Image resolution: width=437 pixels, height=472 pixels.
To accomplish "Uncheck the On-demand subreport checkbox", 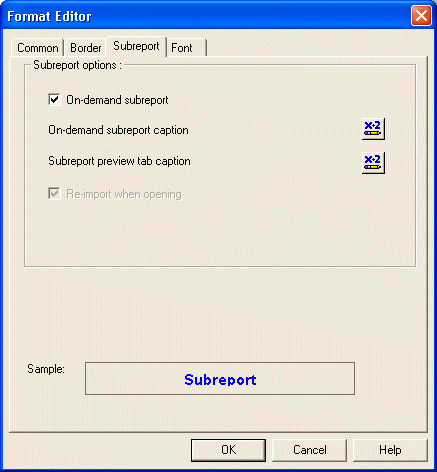I will (54, 100).
